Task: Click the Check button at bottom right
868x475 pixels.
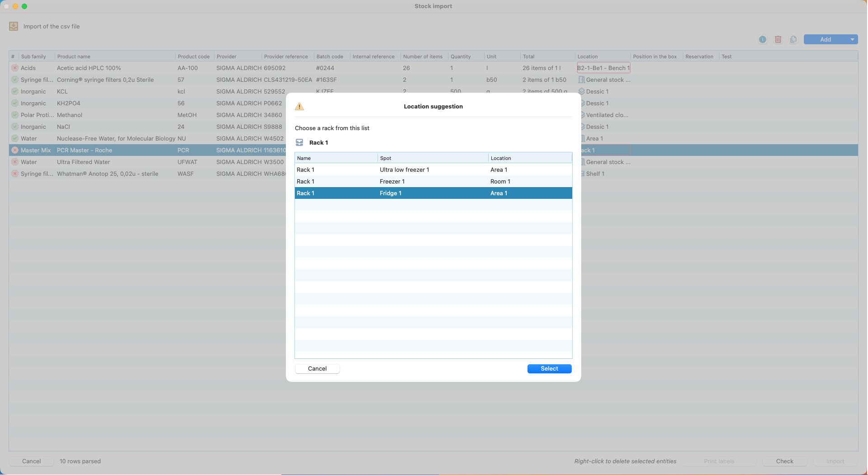Action: 784,461
